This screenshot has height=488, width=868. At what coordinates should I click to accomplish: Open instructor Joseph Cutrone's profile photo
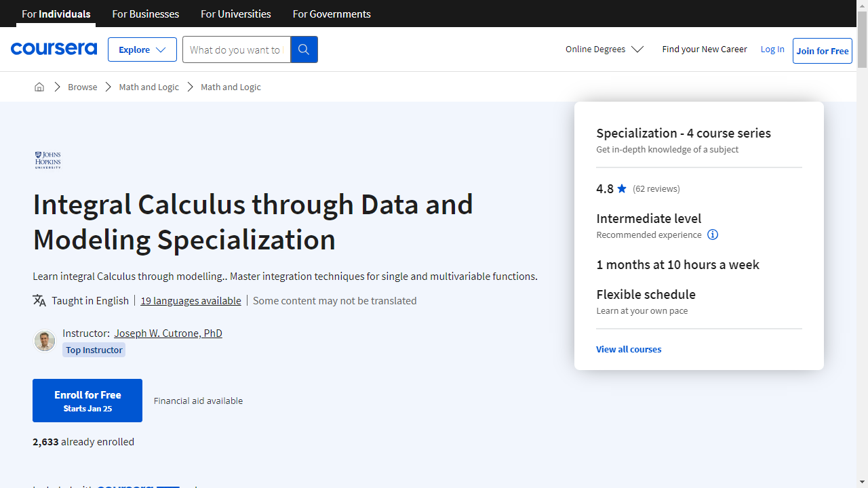pos(45,341)
